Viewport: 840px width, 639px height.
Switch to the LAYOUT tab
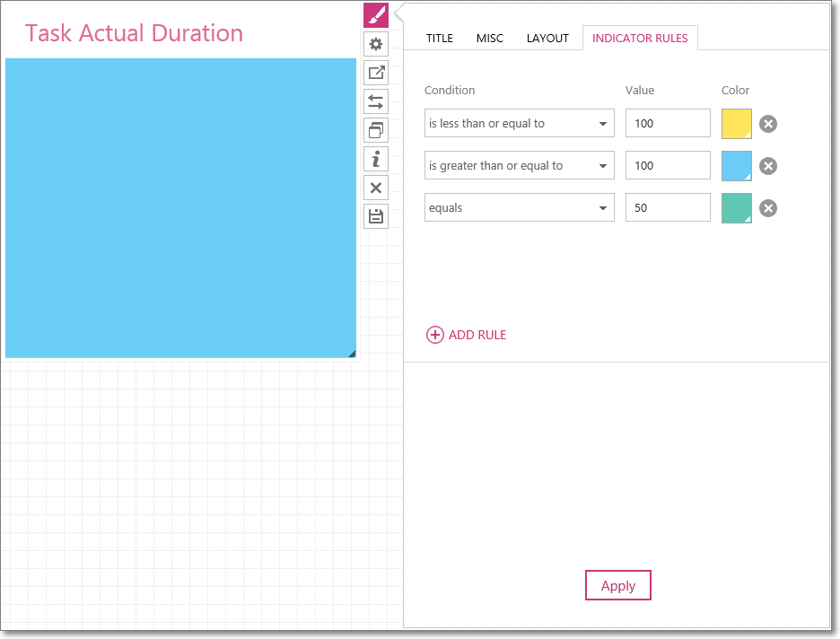tap(547, 38)
